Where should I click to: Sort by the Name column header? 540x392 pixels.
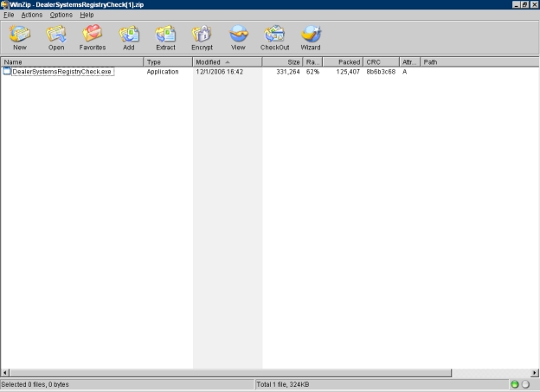72,62
